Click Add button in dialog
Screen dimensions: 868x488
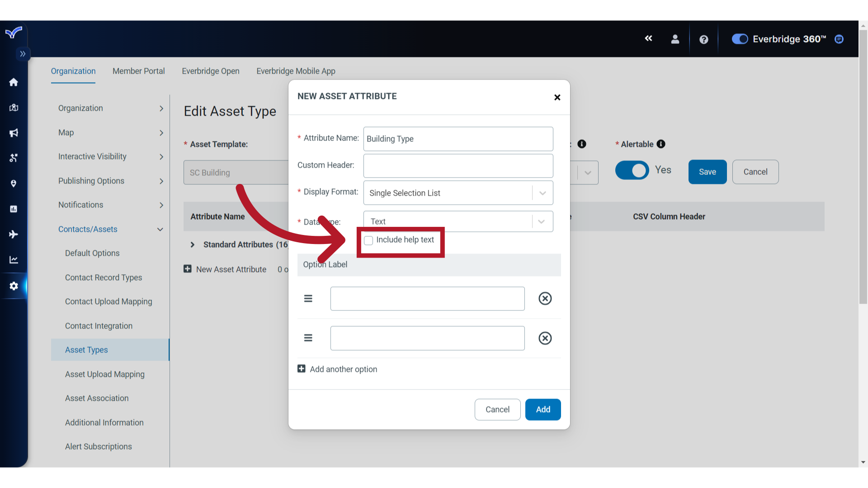point(543,409)
